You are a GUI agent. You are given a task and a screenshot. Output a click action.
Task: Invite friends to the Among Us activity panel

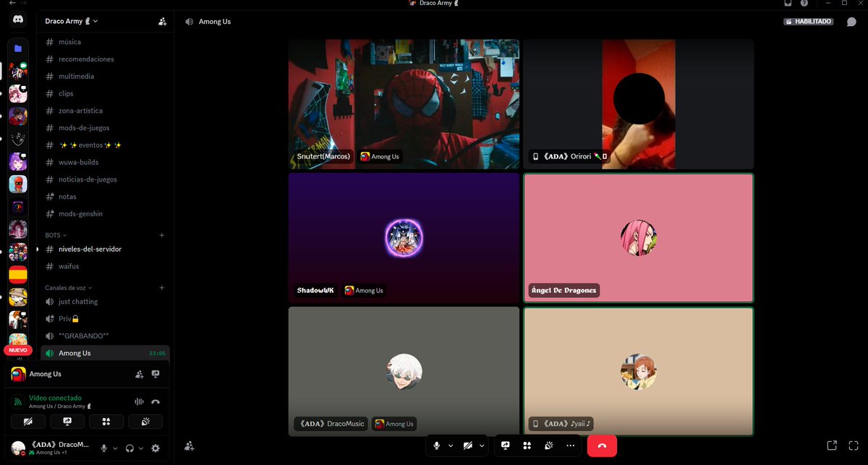(x=140, y=374)
